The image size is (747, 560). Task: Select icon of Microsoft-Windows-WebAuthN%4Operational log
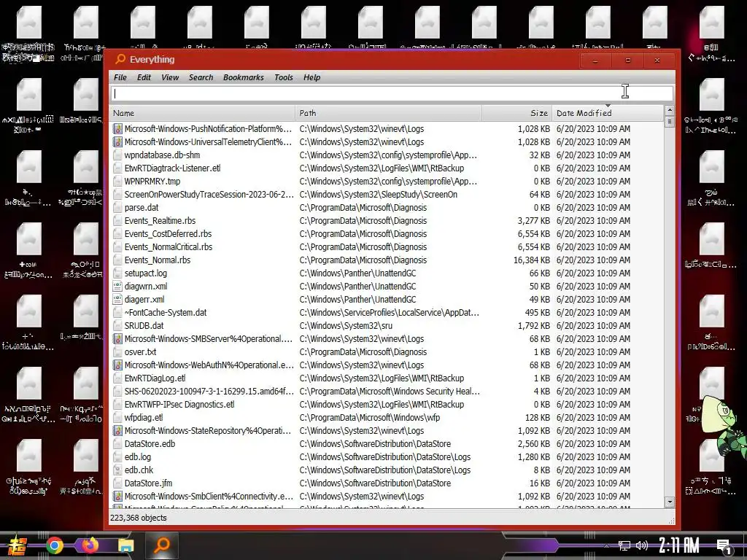click(117, 365)
